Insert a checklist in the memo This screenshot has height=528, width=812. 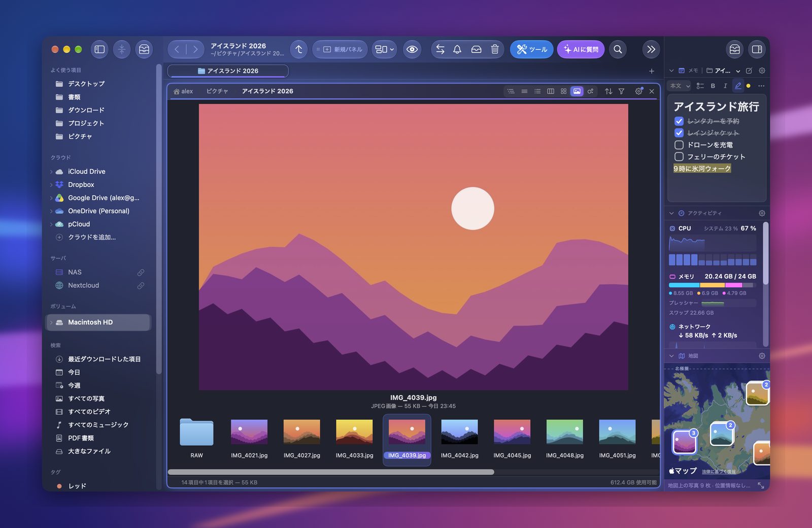(x=700, y=86)
